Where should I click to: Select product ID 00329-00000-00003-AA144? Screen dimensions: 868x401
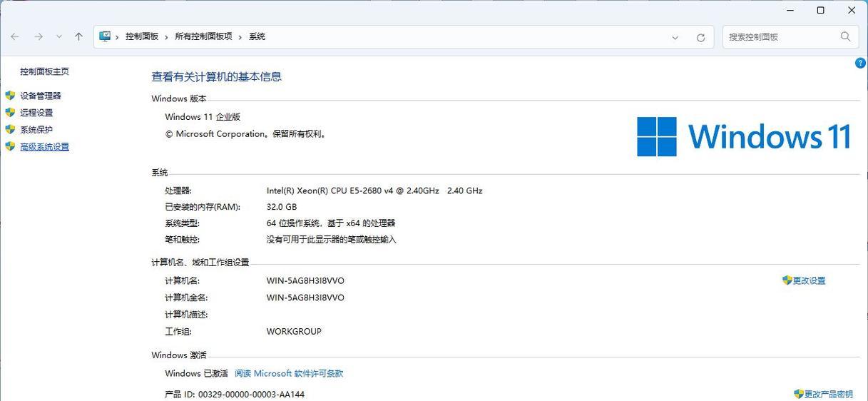point(251,394)
